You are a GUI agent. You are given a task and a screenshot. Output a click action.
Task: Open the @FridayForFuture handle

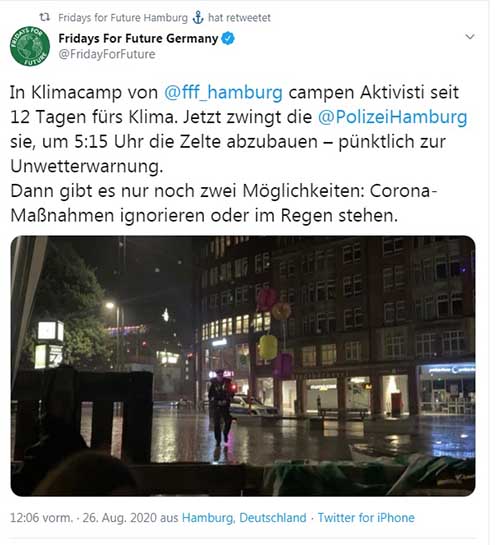coord(107,54)
